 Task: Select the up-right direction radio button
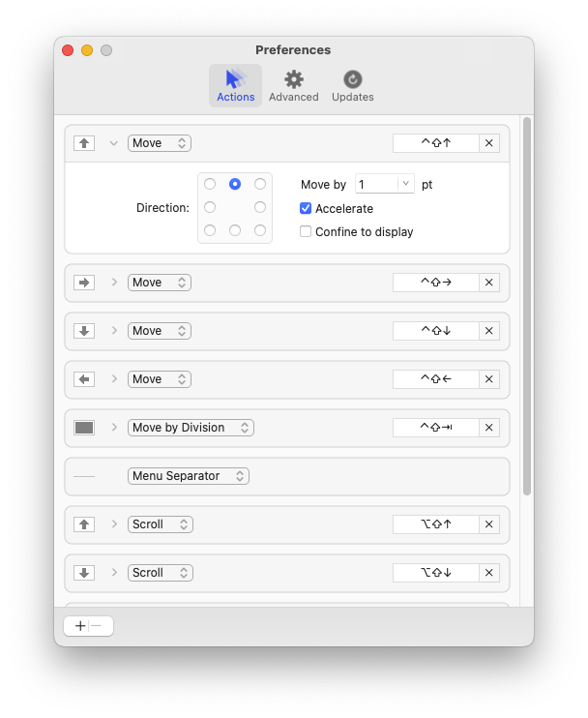(260, 184)
